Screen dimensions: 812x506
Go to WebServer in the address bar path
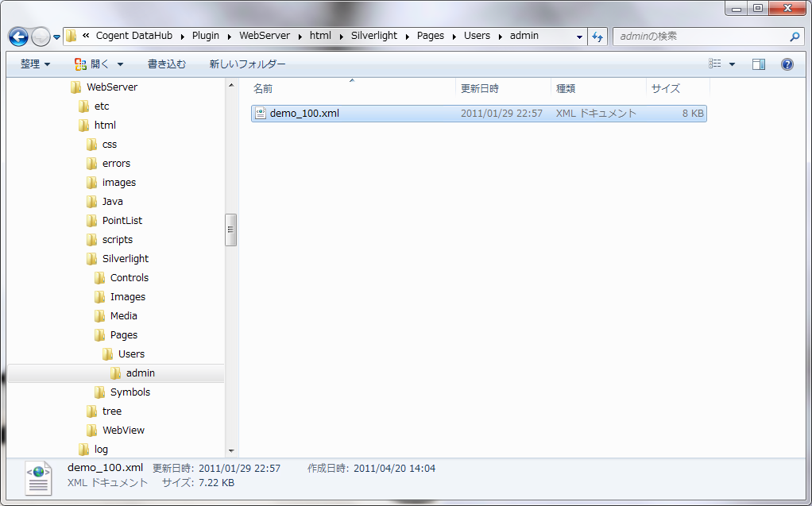click(264, 36)
